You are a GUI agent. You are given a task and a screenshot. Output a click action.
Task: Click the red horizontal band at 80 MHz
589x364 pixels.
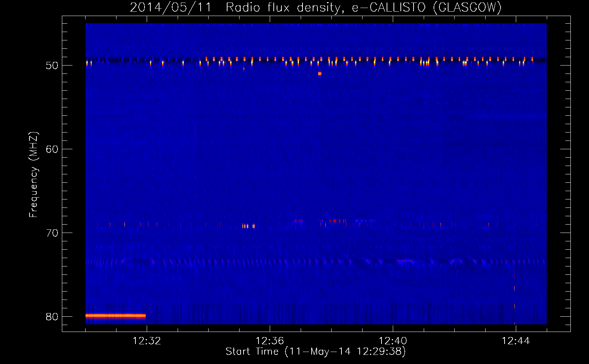pos(115,316)
